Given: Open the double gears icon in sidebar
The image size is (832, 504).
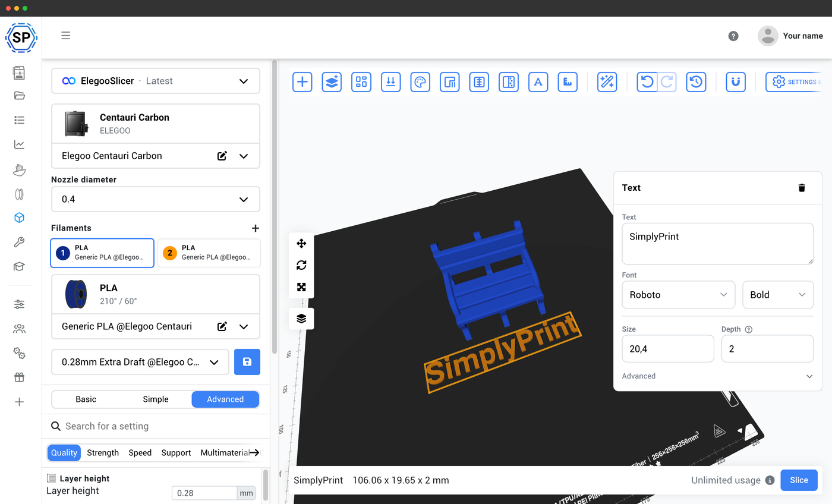Looking at the screenshot, I should (19, 353).
